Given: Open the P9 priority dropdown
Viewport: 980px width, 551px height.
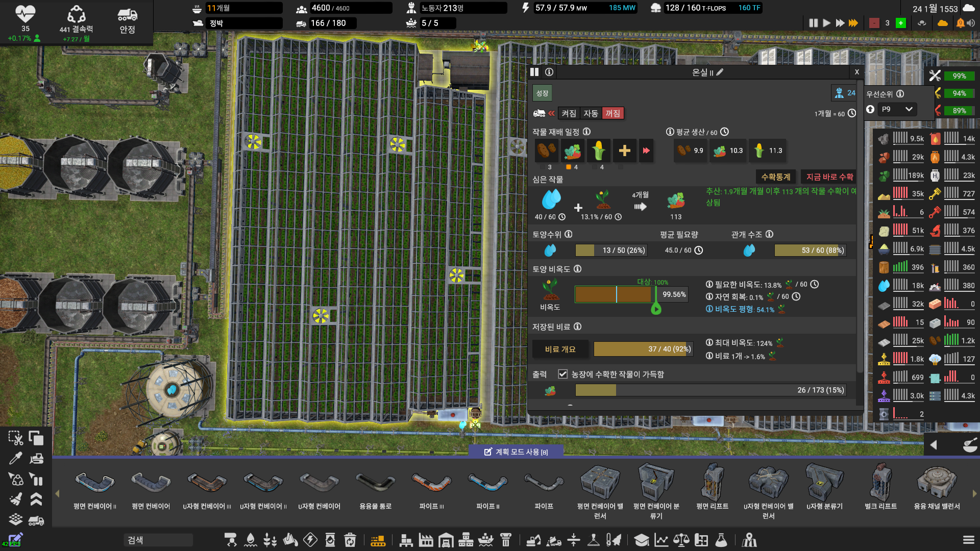Looking at the screenshot, I should pos(897,109).
